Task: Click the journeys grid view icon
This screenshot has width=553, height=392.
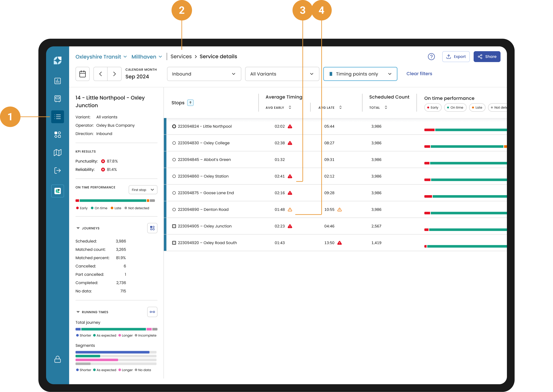Action: click(152, 228)
